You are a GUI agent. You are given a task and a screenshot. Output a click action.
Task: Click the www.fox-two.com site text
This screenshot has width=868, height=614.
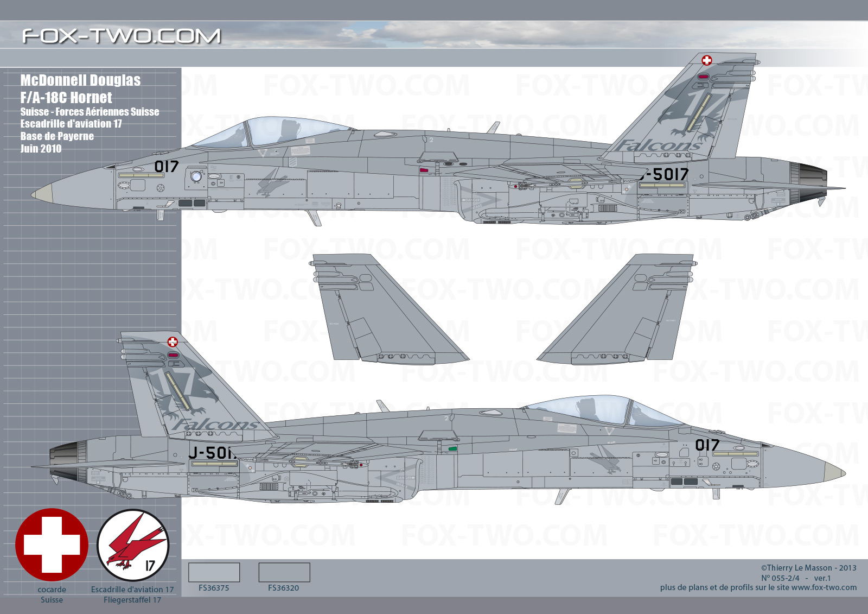pos(824,587)
